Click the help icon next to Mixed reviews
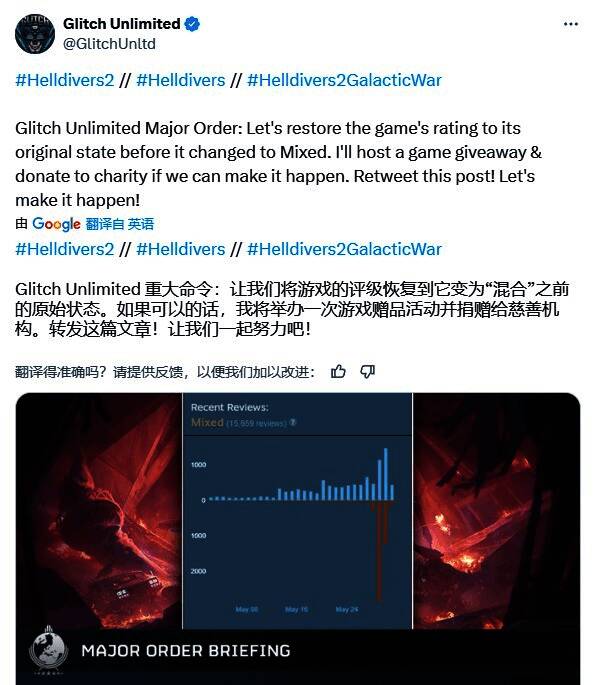Screen dimensions: 596x685 pos(293,422)
